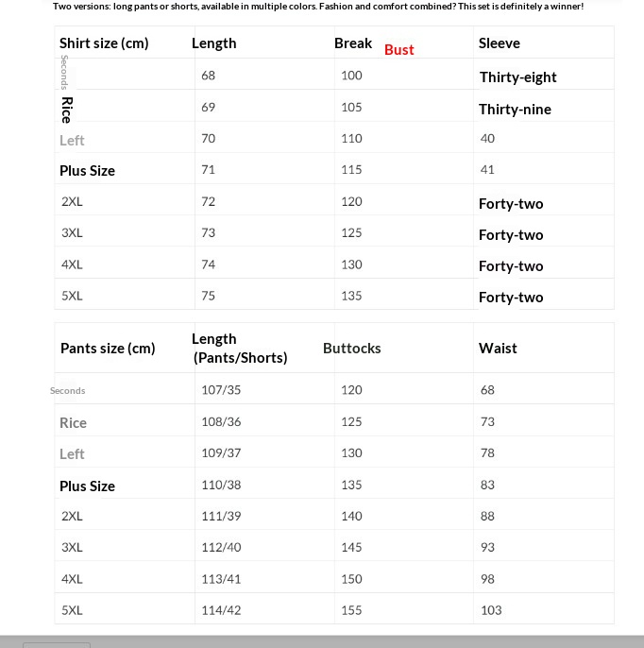644x648 pixels.
Task: Click the shirt 2XL size cell
Action: tap(72, 202)
